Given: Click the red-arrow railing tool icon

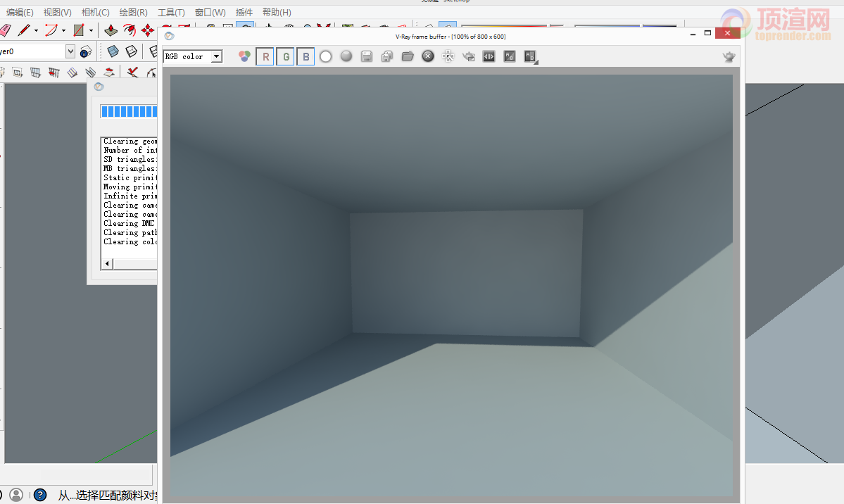Looking at the screenshot, I should coord(53,73).
